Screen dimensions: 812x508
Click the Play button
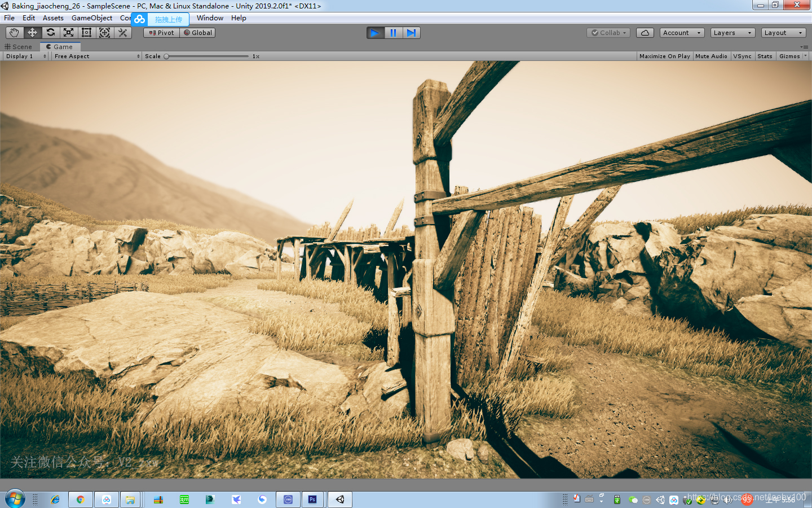coord(375,33)
